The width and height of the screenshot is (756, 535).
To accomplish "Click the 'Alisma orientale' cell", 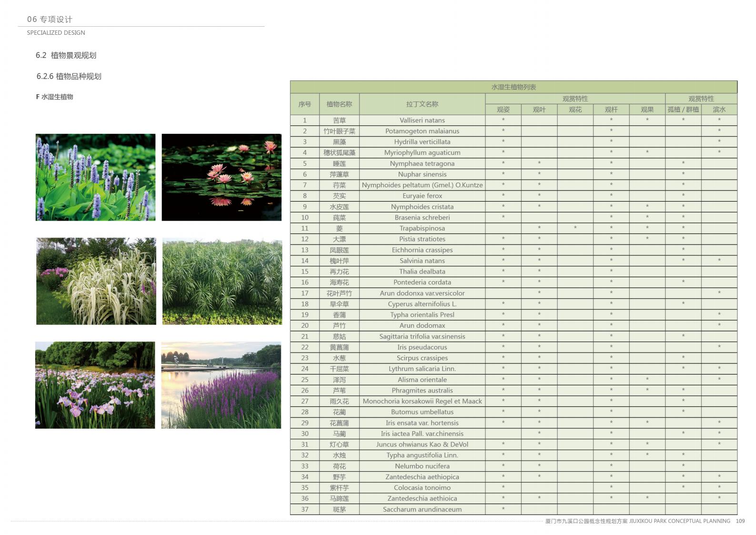I will coord(422,380).
